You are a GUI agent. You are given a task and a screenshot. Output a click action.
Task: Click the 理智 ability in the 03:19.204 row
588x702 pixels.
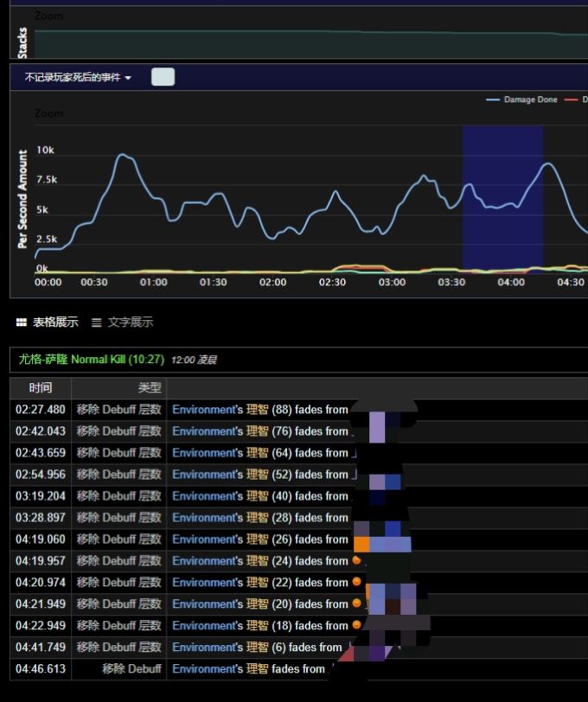[x=258, y=496]
